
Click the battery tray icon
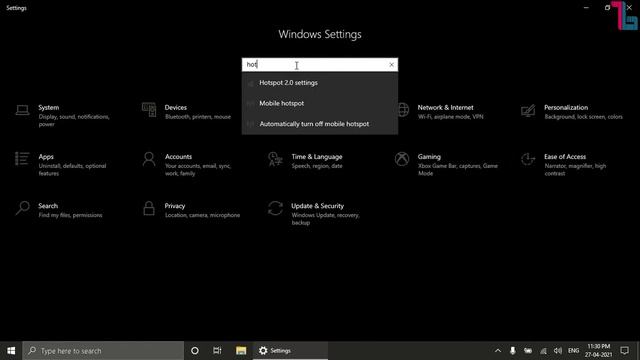click(528, 351)
